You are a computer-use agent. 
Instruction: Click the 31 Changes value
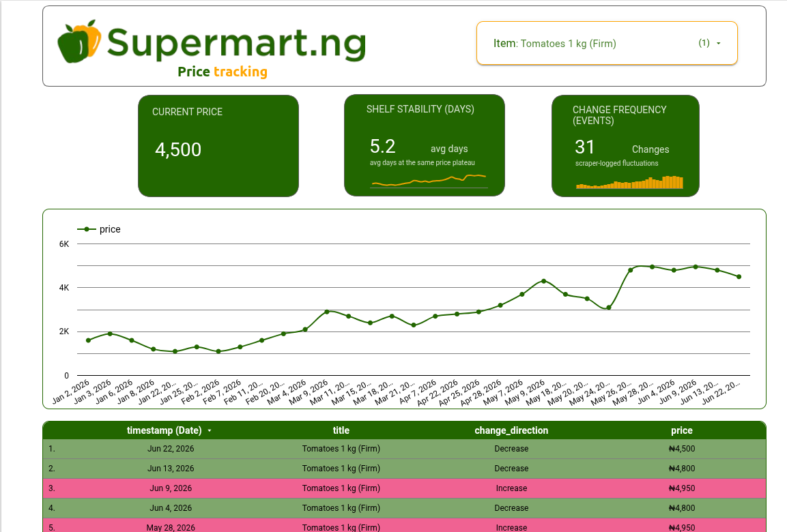(585, 147)
